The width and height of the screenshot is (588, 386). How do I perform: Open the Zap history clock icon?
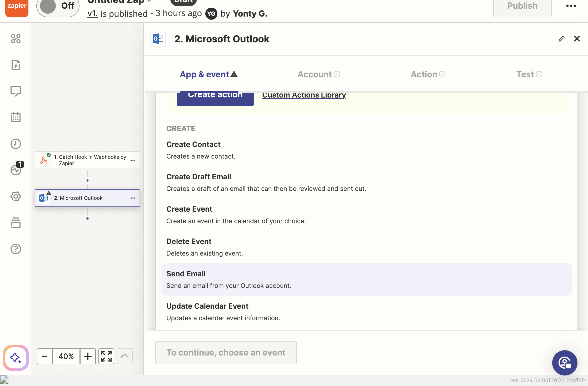[16, 144]
